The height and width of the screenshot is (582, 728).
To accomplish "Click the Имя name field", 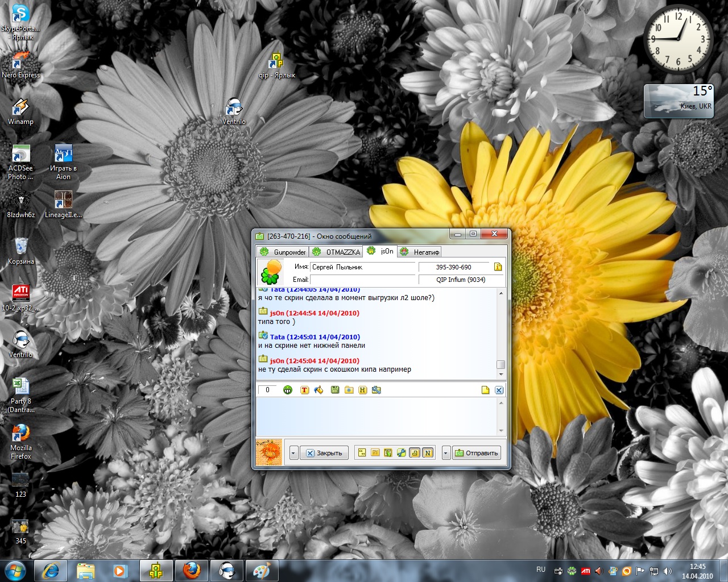I will 363,267.
